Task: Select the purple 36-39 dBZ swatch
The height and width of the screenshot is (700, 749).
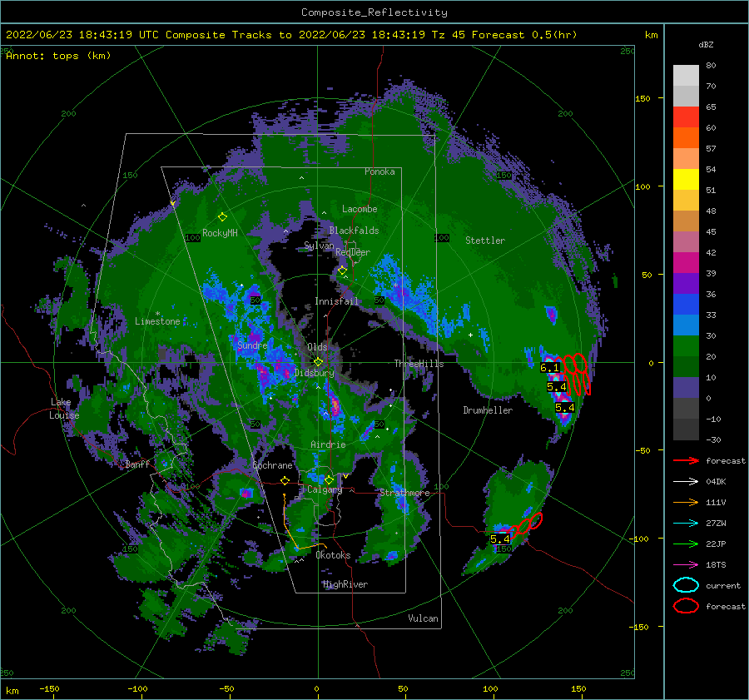Action: click(686, 283)
